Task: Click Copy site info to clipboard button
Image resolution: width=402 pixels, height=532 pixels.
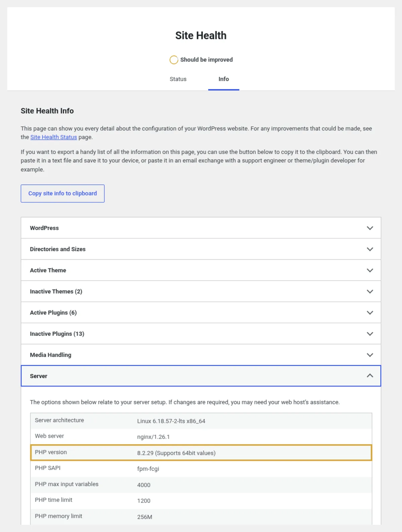Action: pos(63,193)
